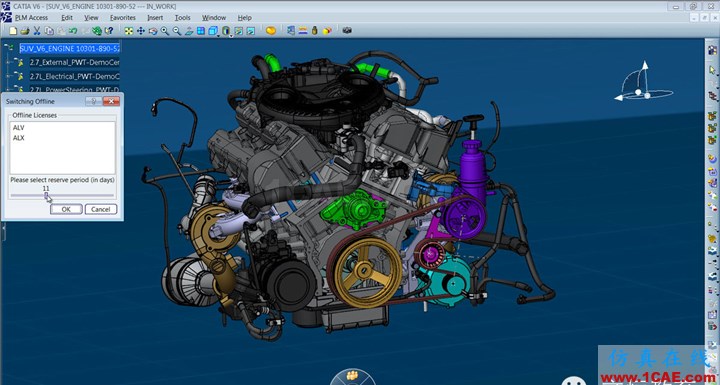This screenshot has width=720, height=385.
Task: Select the Rotate view tool
Action: [153, 31]
